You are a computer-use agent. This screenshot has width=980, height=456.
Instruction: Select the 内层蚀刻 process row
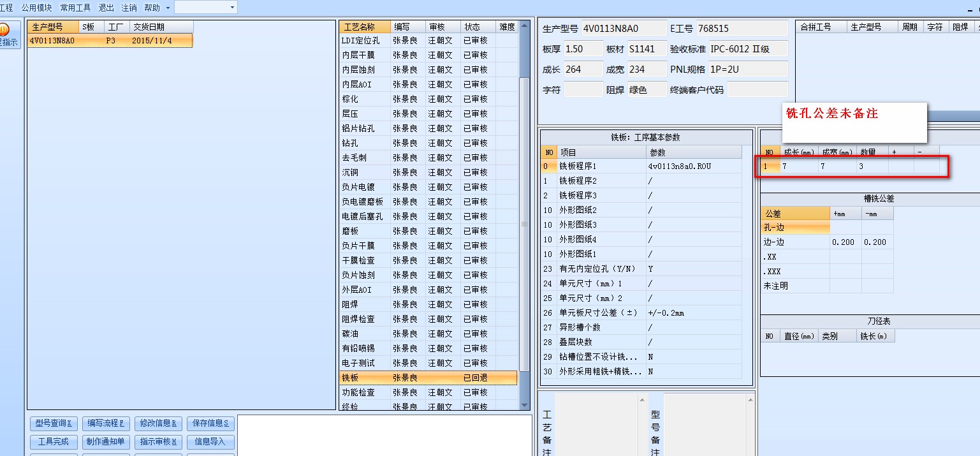click(x=428, y=70)
